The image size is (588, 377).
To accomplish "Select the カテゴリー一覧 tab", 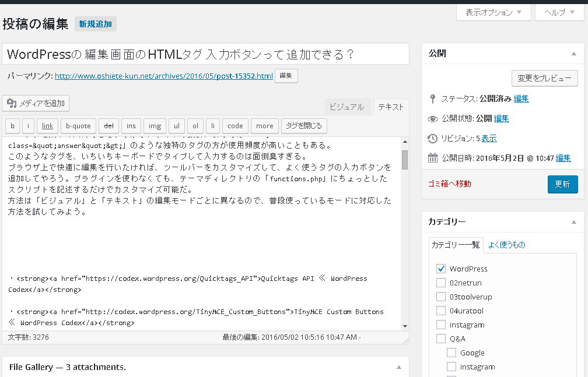I will coord(456,245).
